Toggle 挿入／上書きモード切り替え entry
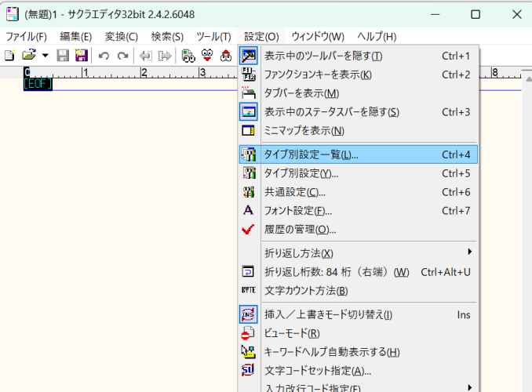This screenshot has height=392, width=532. click(x=359, y=314)
